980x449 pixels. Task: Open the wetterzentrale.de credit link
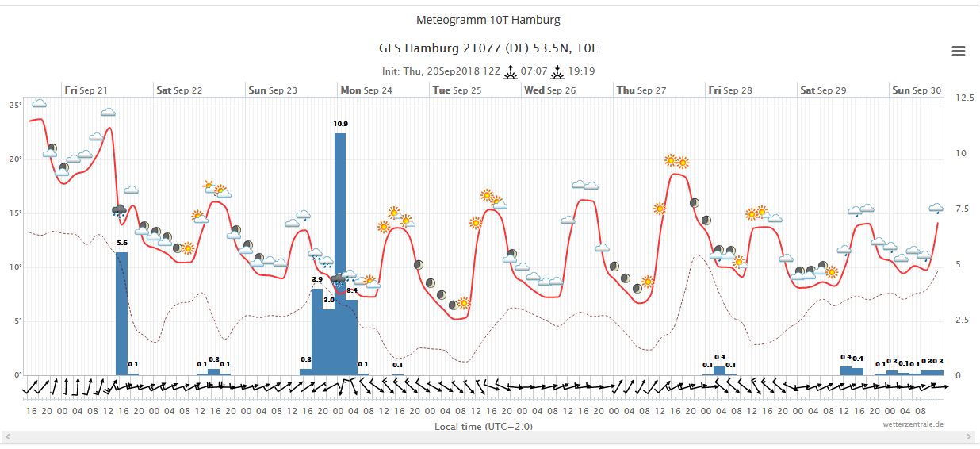click(913, 424)
